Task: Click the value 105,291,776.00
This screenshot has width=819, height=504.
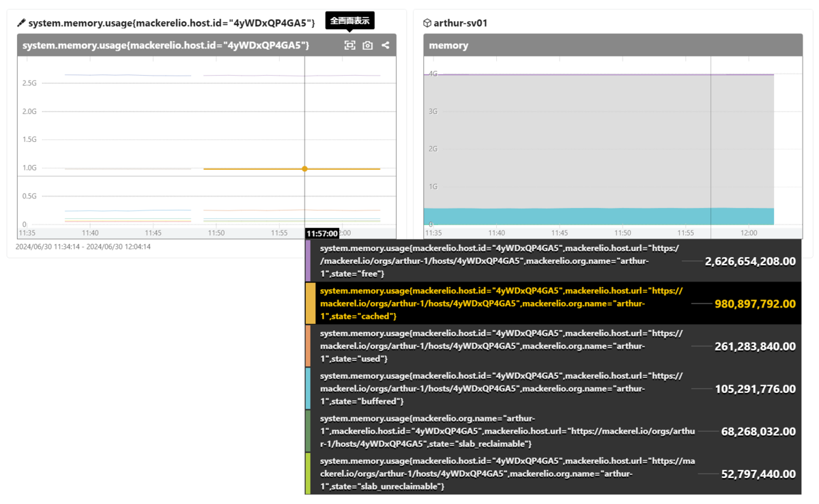Action: click(x=755, y=389)
